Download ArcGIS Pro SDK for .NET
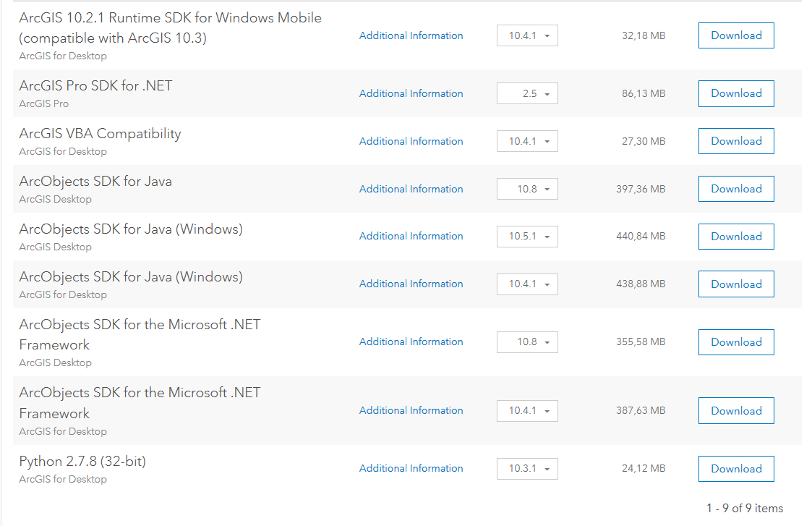Viewport: 812px width, 526px height. [x=736, y=93]
